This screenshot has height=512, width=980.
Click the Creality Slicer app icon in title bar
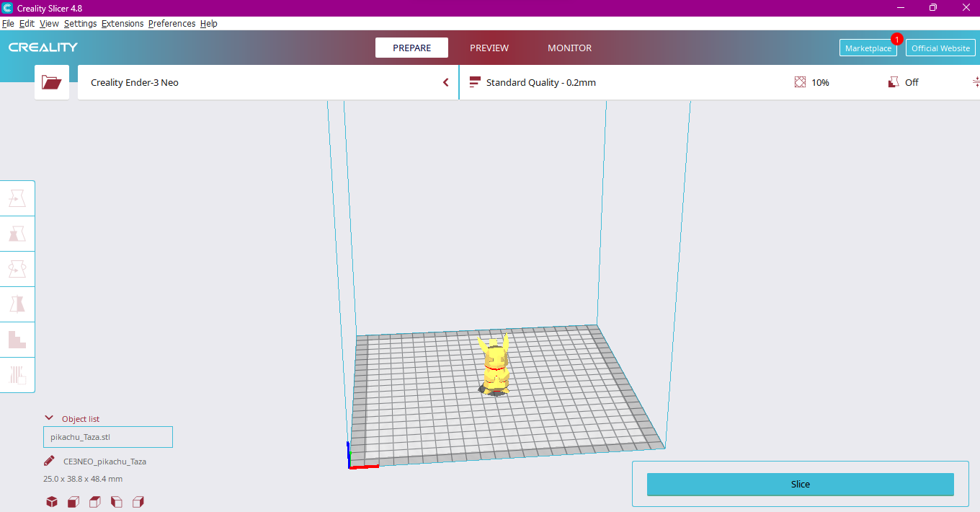click(7, 7)
